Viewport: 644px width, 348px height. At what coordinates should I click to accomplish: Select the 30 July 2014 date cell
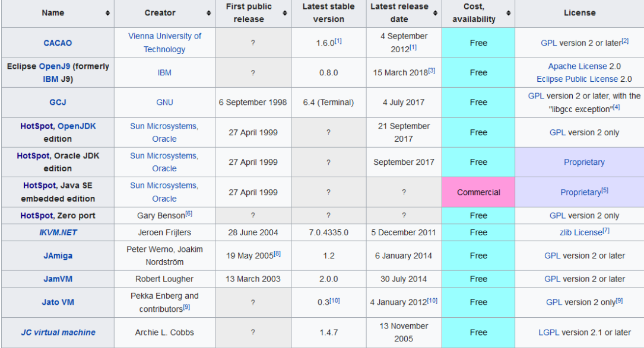coord(404,279)
